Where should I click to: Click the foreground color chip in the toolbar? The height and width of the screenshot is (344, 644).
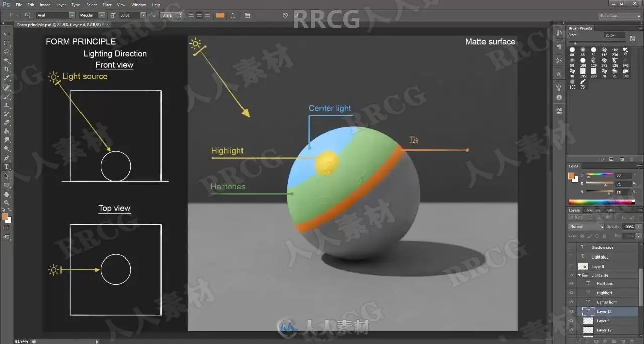pos(5,217)
